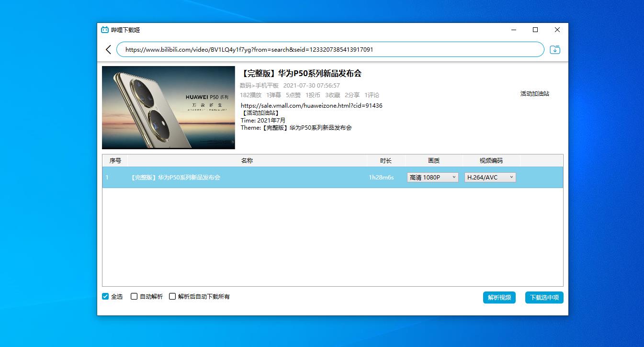Click the 时长 column header
This screenshot has width=644, height=347.
[x=385, y=161]
